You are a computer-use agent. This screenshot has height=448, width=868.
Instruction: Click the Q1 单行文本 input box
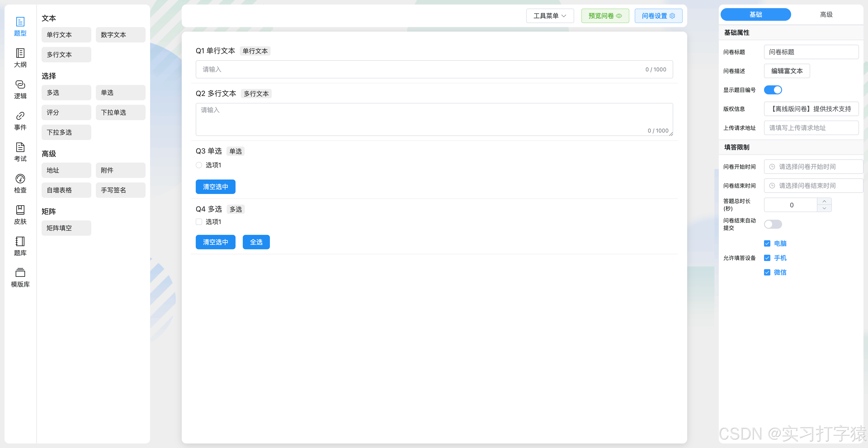pyautogui.click(x=434, y=69)
